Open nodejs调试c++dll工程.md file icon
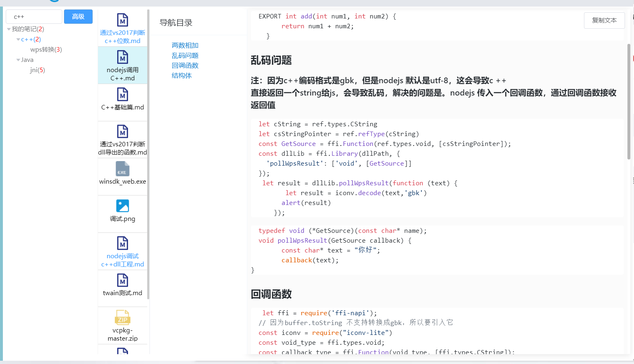Viewport: 634px width, 364px height. pyautogui.click(x=123, y=243)
